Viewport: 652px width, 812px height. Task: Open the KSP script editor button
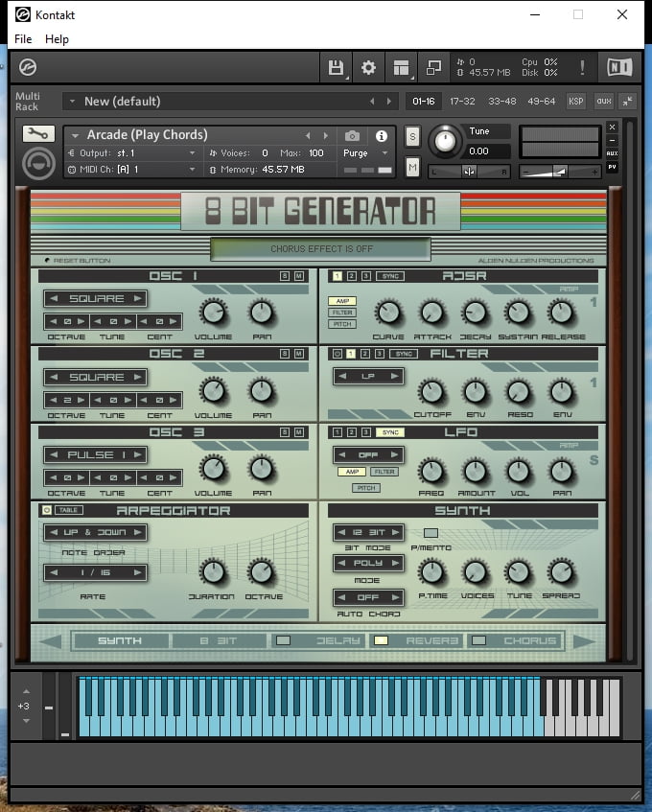tap(576, 102)
